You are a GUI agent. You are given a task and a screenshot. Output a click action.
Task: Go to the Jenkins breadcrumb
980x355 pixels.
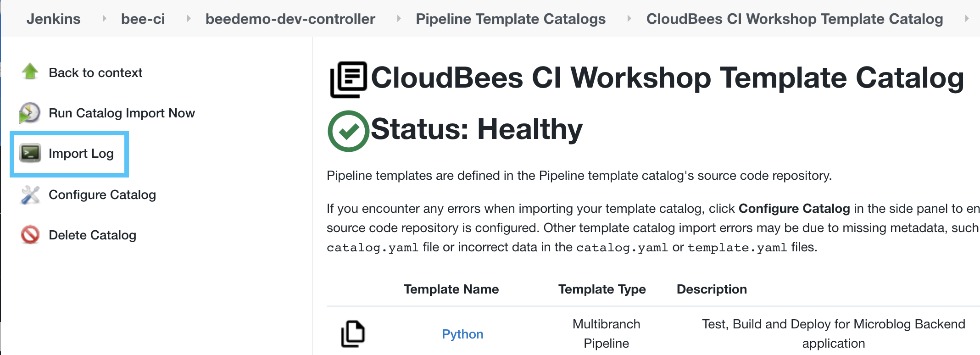click(53, 19)
